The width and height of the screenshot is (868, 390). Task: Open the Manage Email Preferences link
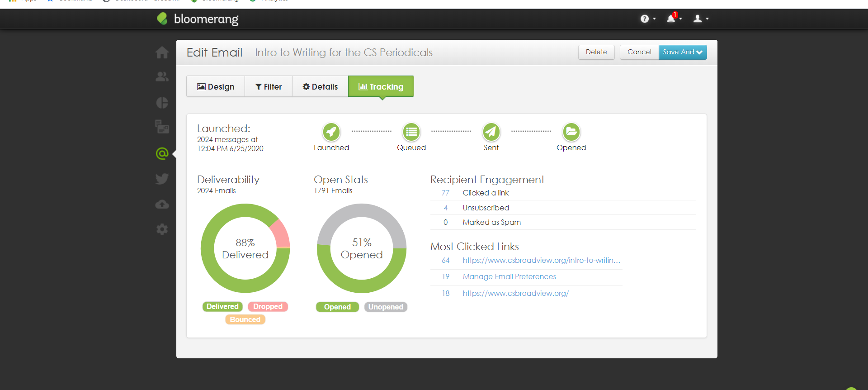[x=509, y=276]
